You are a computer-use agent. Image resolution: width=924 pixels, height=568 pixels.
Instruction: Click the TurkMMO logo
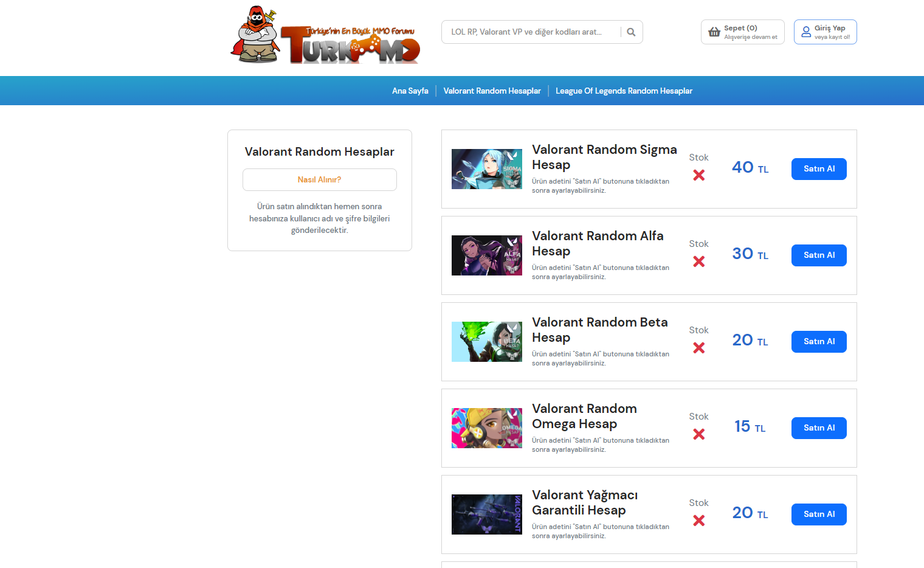pyautogui.click(x=325, y=35)
